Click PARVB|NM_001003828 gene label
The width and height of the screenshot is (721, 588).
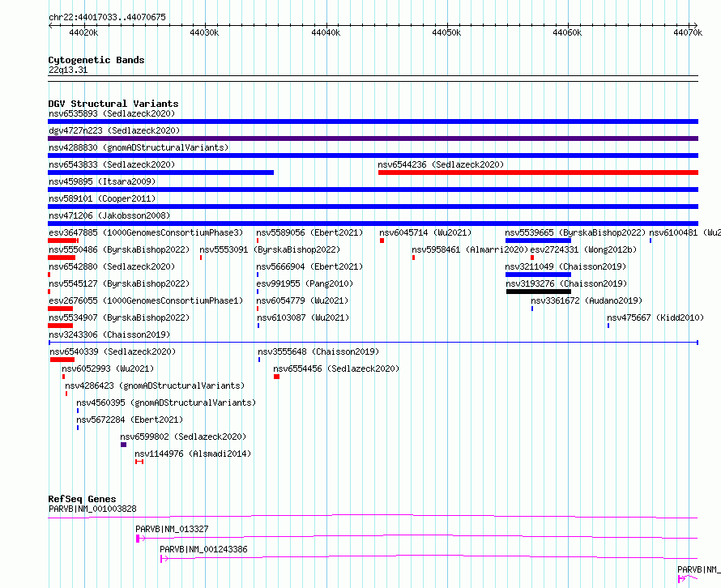click(x=92, y=509)
